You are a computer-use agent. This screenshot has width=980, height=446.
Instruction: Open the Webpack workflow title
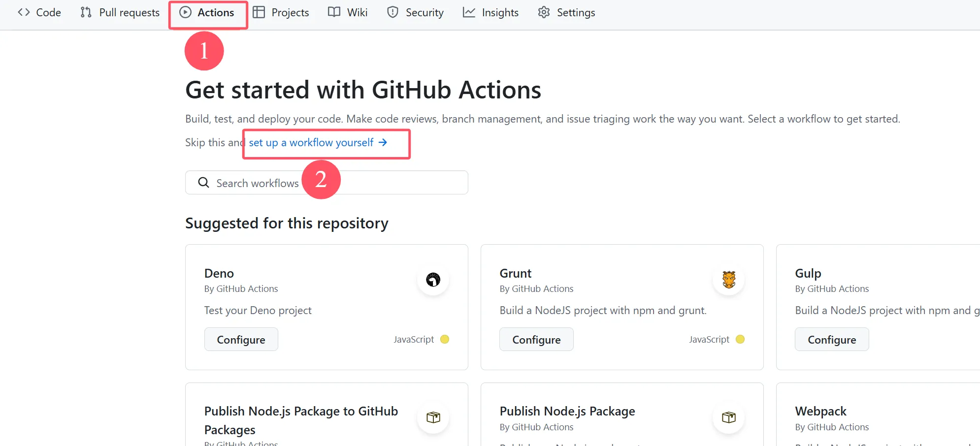point(820,412)
